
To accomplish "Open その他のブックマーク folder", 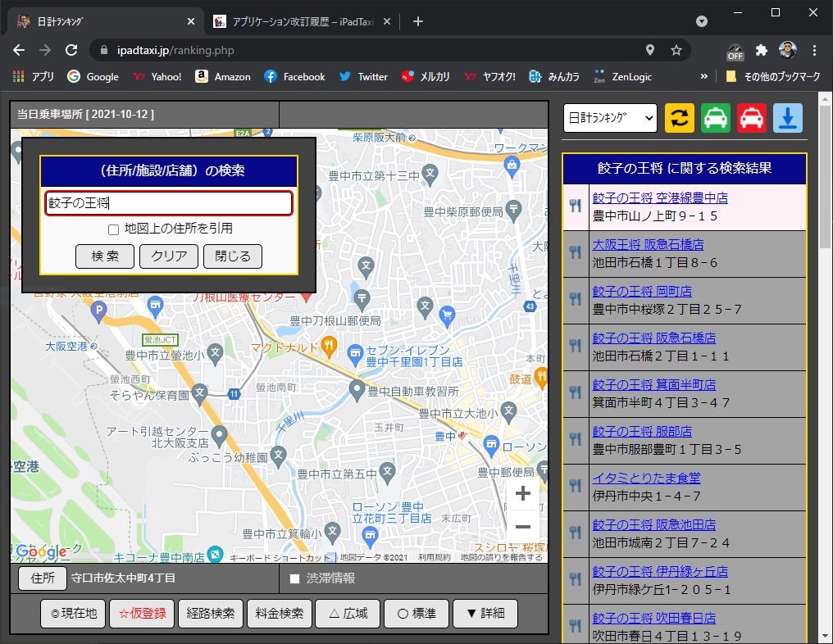I will coord(773,76).
